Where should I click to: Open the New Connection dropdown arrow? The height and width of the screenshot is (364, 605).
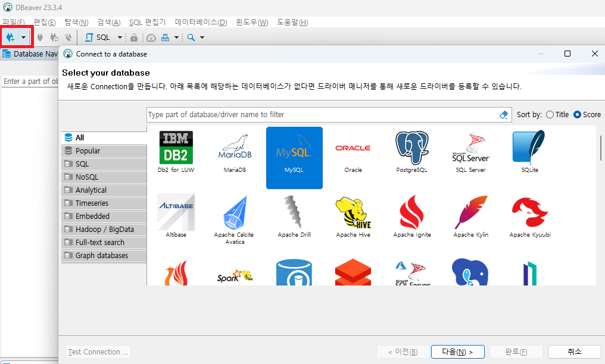tap(24, 37)
